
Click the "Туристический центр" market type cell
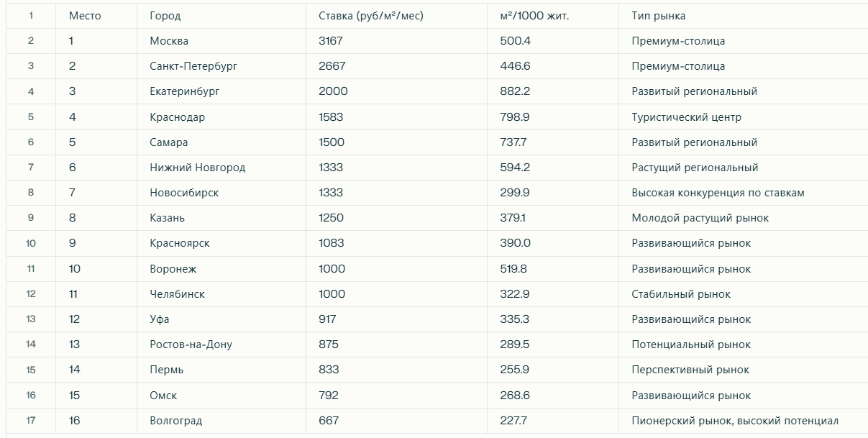686,117
